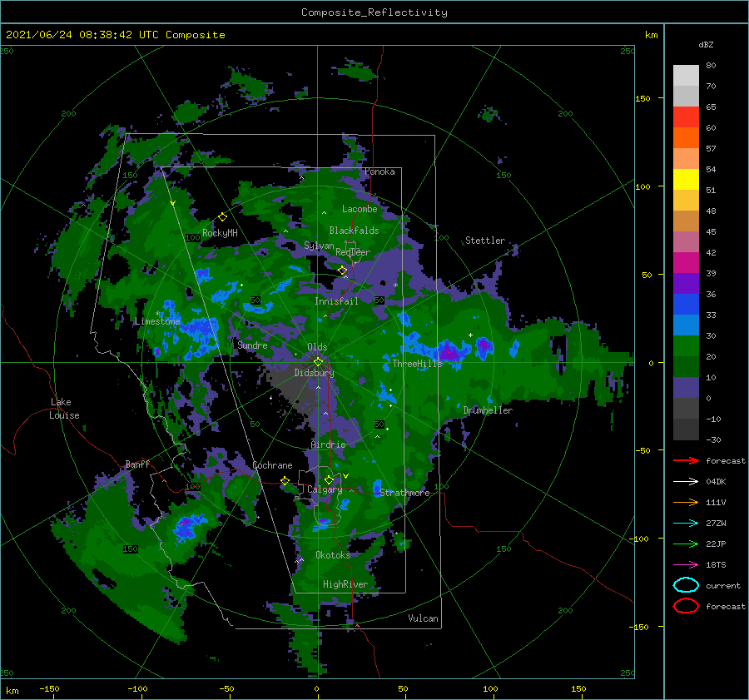749x700 pixels.
Task: Click the Stettler city label
Action: click(x=485, y=241)
